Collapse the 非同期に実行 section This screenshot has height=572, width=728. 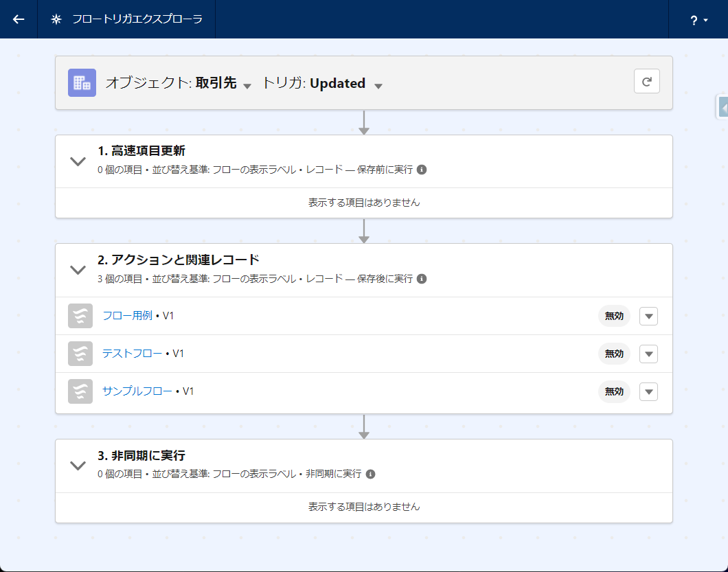pyautogui.click(x=78, y=466)
